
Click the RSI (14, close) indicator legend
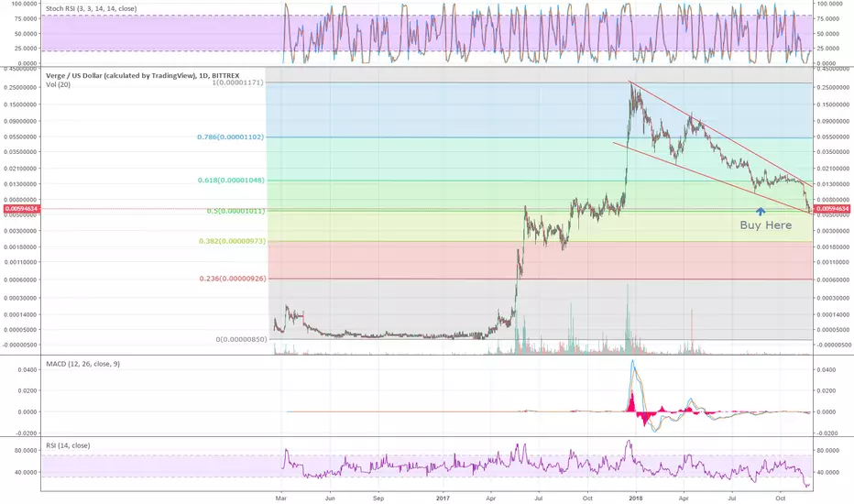point(68,445)
